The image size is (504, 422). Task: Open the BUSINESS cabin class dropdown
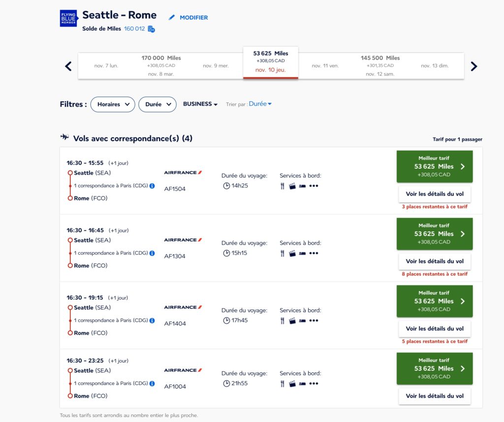pos(200,104)
